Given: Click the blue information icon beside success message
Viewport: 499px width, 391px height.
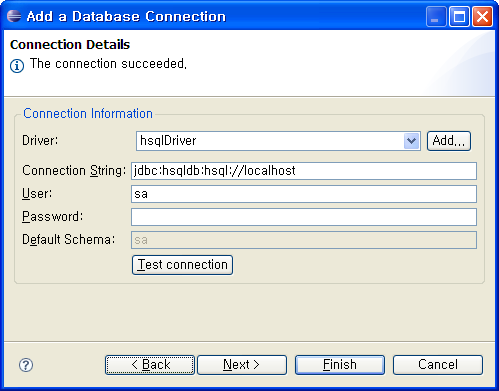Looking at the screenshot, I should point(17,66).
